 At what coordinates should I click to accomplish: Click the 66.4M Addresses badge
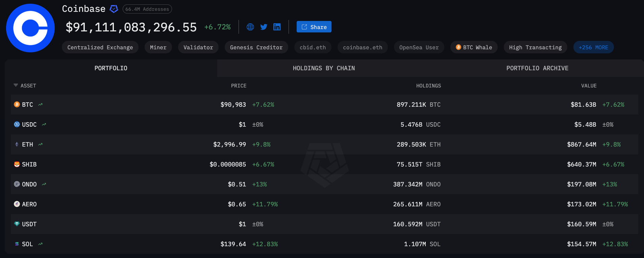point(147,9)
